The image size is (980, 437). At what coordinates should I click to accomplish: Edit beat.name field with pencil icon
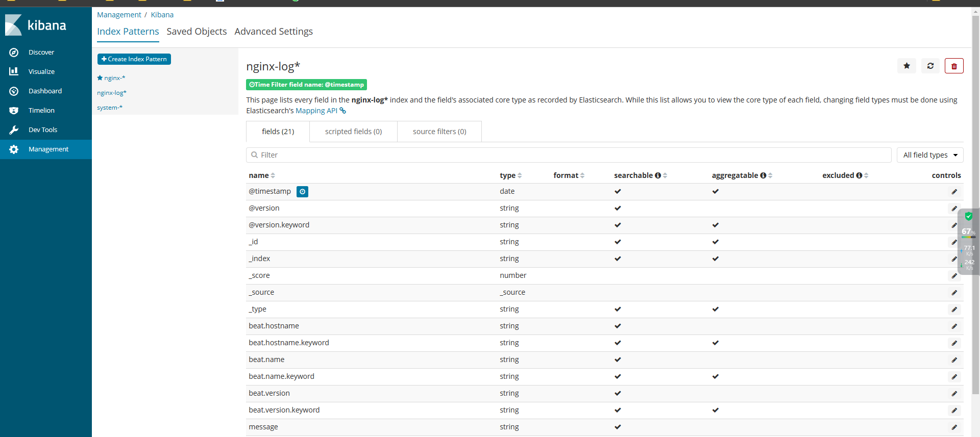[x=954, y=360]
